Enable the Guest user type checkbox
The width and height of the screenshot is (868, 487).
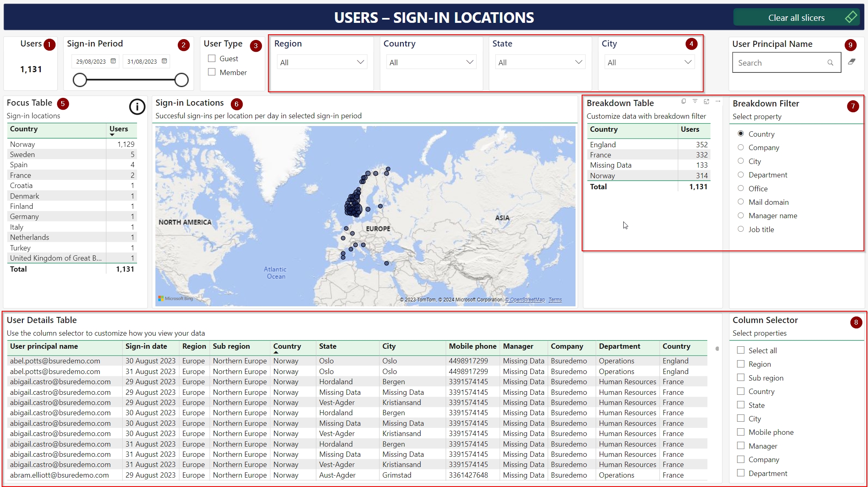[212, 58]
